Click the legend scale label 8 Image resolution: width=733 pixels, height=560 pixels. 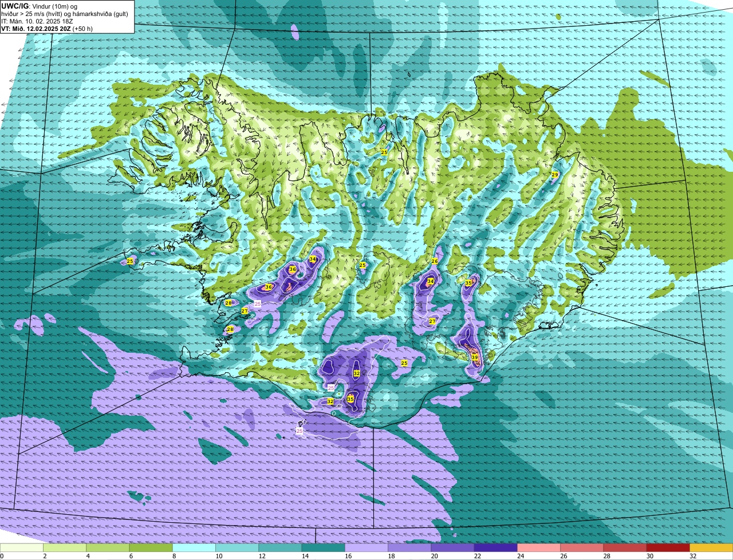pyautogui.click(x=174, y=556)
